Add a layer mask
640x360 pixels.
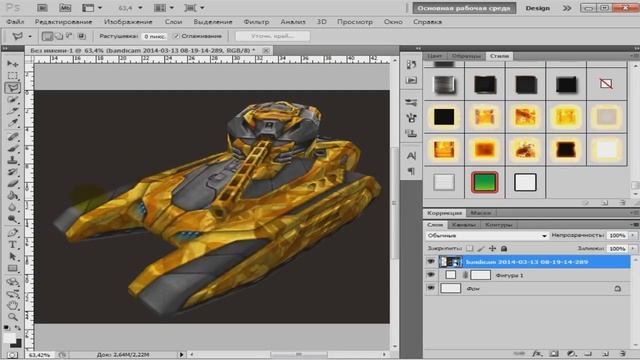554,353
